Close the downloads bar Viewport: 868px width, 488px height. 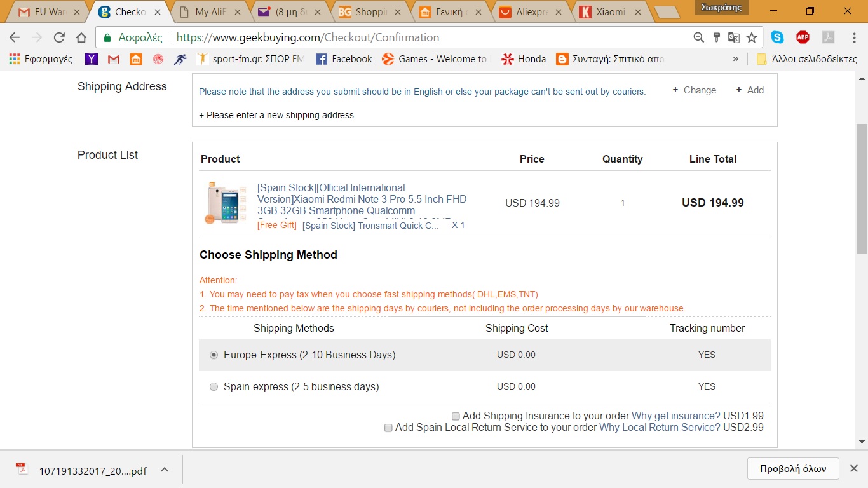coord(853,469)
